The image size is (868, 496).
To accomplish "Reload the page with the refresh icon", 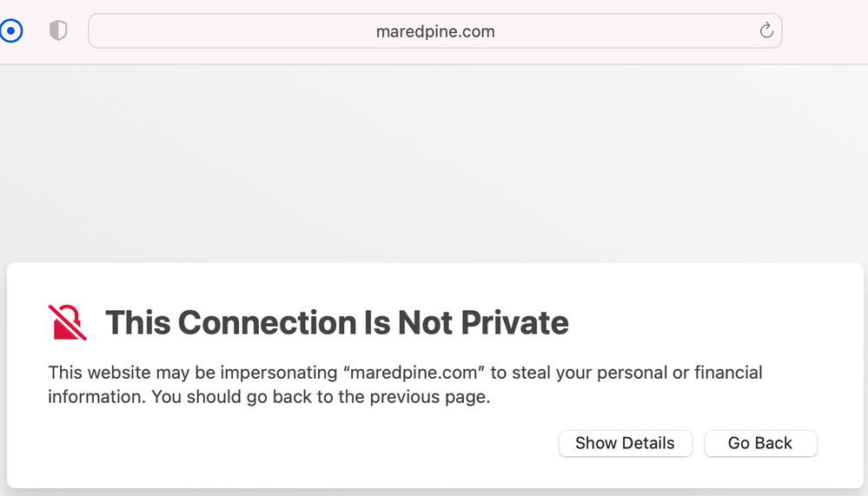I will [766, 31].
